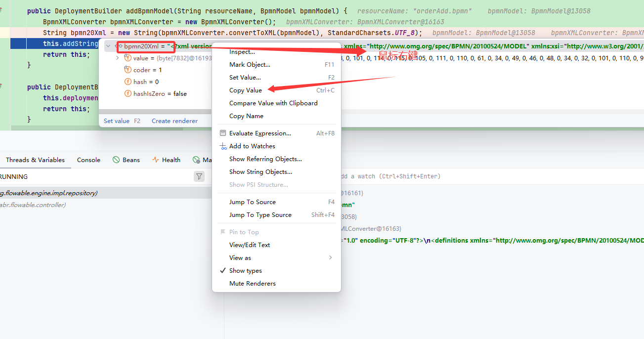This screenshot has width=644, height=339.
Task: Click the field icon next to hashIsZero
Action: click(128, 93)
